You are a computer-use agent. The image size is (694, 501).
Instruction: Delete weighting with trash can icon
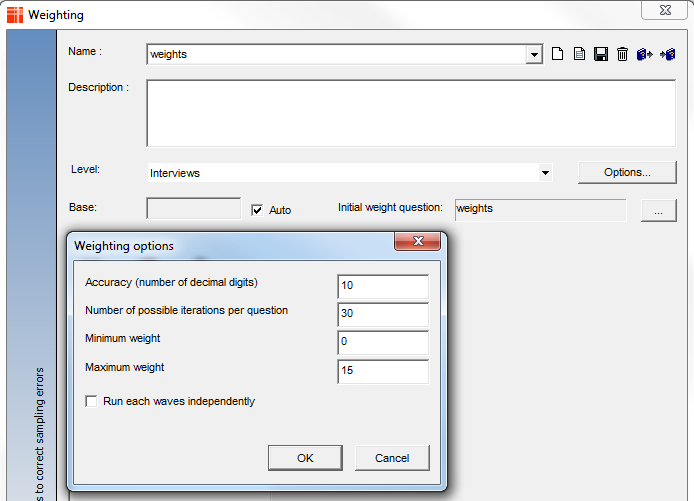[x=622, y=54]
